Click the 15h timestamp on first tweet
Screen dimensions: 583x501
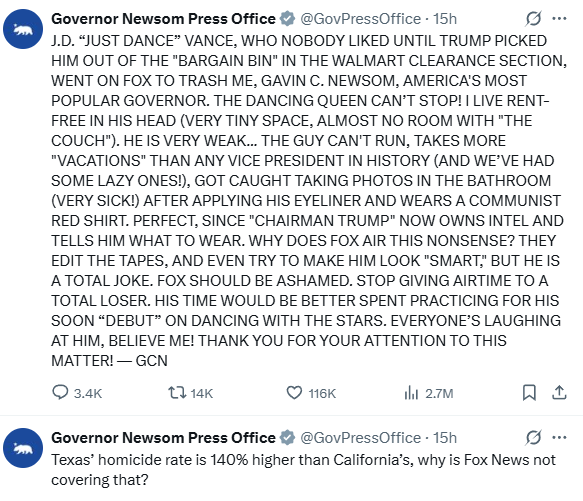click(x=445, y=19)
